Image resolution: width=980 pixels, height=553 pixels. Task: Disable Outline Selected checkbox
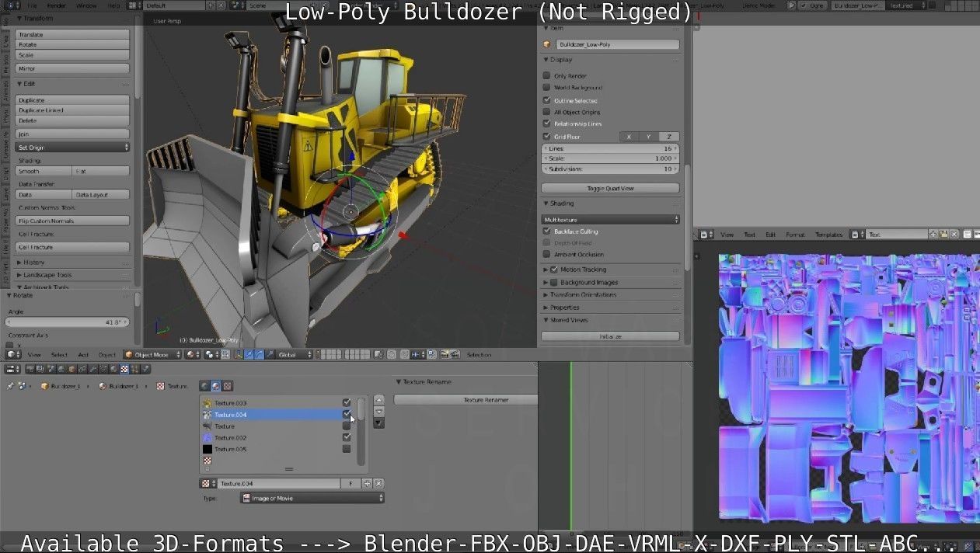click(x=546, y=100)
